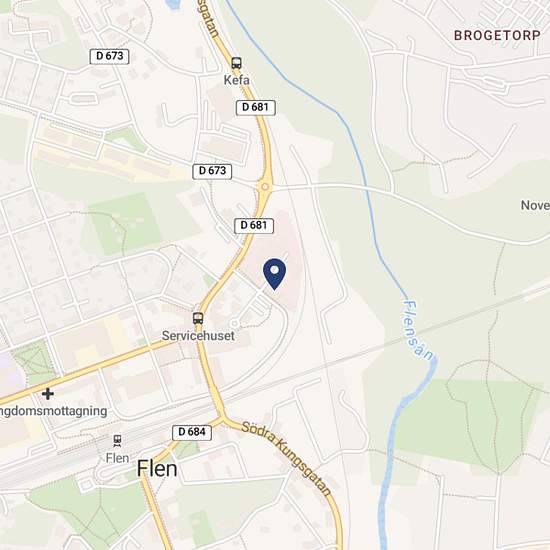The height and width of the screenshot is (550, 550).
Task: Click the medical cross icon near Ungdomsmottagning
Action: click(x=48, y=394)
